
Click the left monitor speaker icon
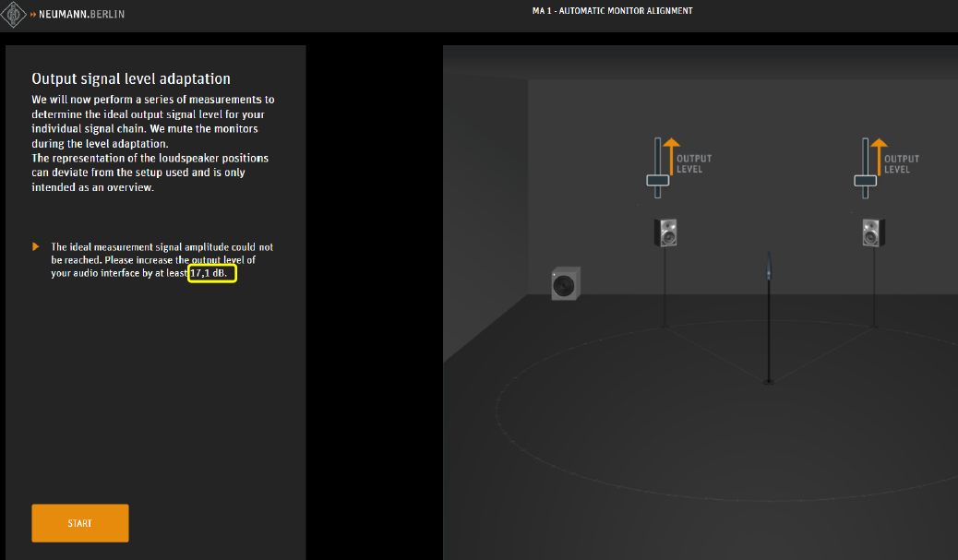666,232
